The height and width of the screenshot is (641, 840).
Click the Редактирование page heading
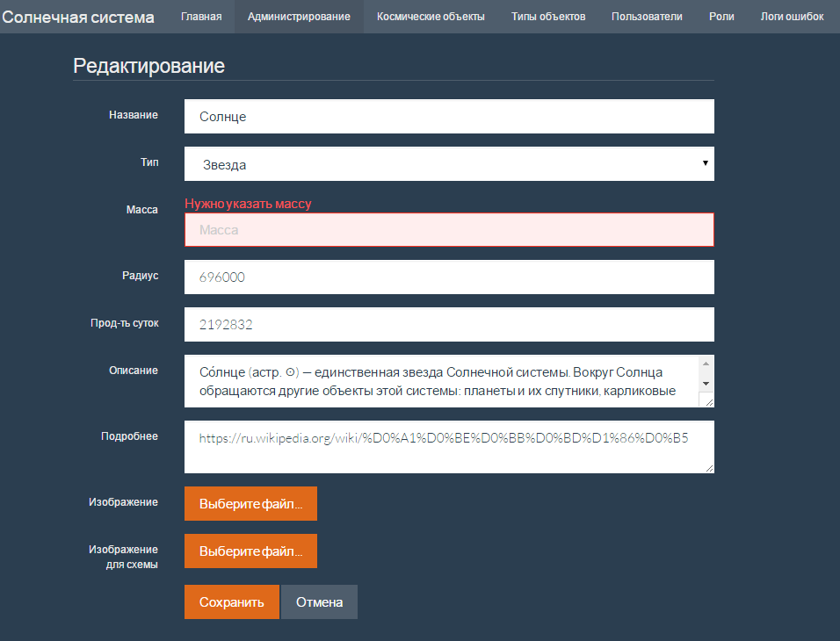pyautogui.click(x=148, y=66)
